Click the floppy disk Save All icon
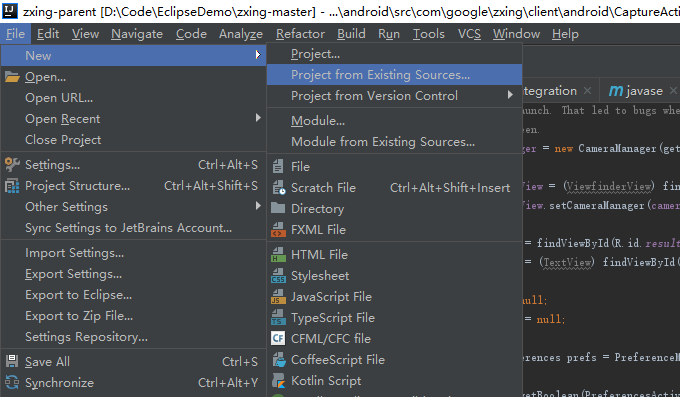This screenshot has height=397, width=680. click(12, 361)
